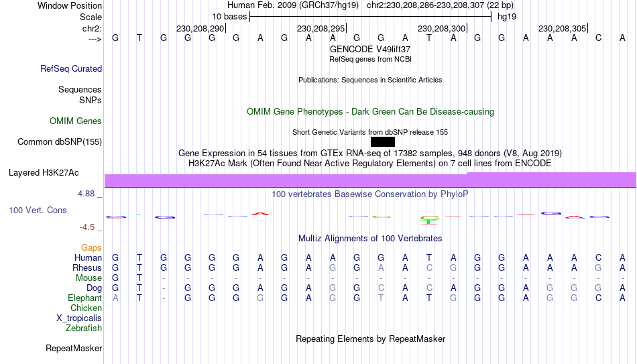Click Multiz Alignments of 100 Vertebrates title

pyautogui.click(x=370, y=239)
